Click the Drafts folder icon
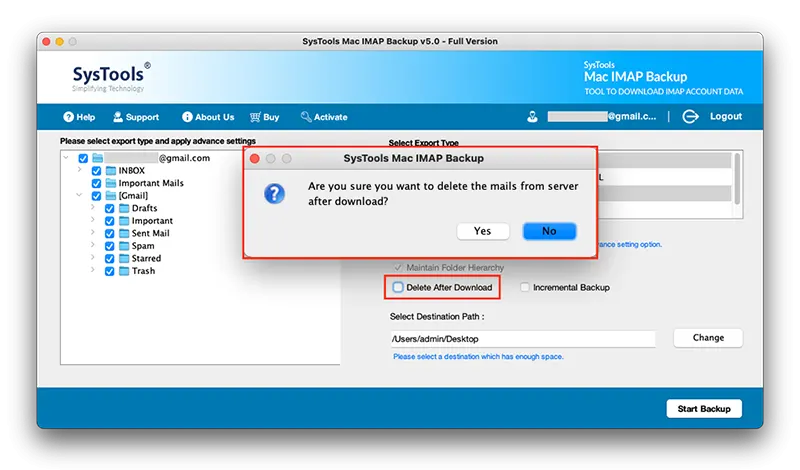Viewport: 800px width, 470px height. (124, 208)
